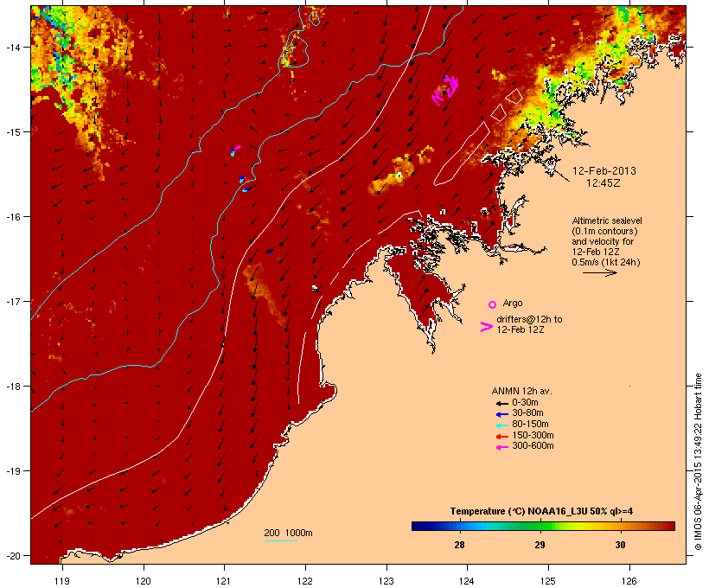Click the cyan 80-150m arrow legend icon

(x=501, y=425)
